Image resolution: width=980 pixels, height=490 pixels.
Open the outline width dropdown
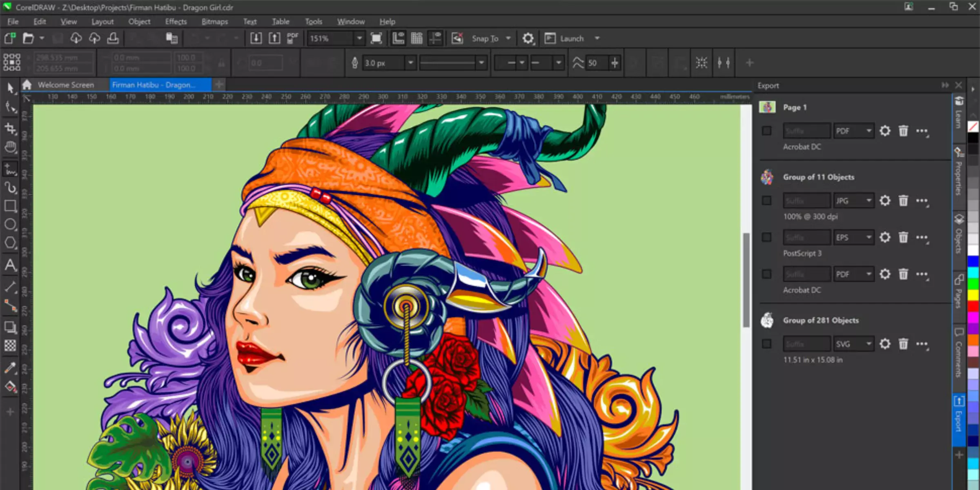[x=410, y=63]
